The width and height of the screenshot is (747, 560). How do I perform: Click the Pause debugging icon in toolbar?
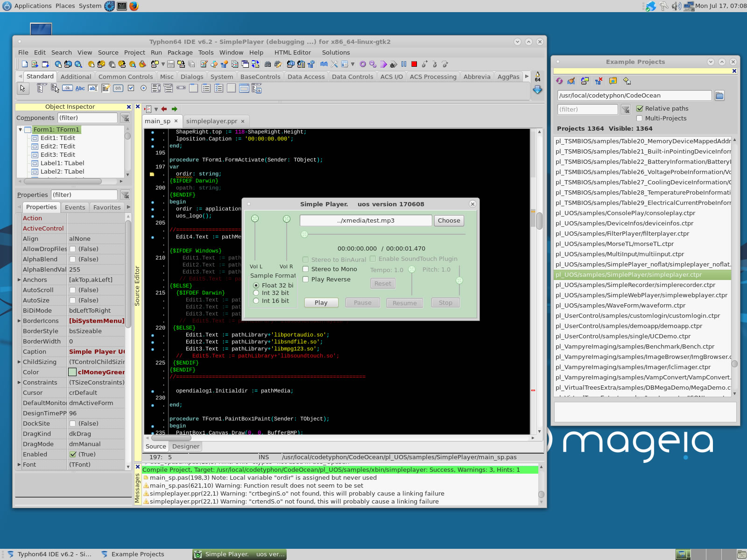(404, 64)
